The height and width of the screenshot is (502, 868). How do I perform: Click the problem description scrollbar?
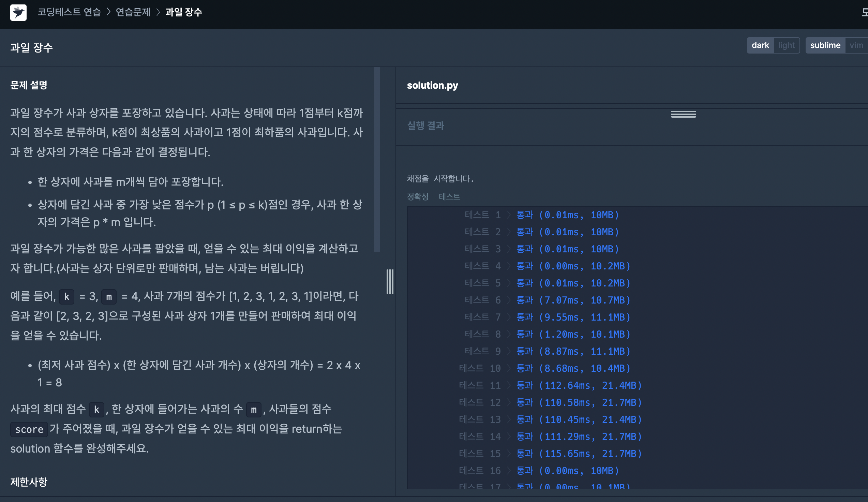[x=377, y=159]
